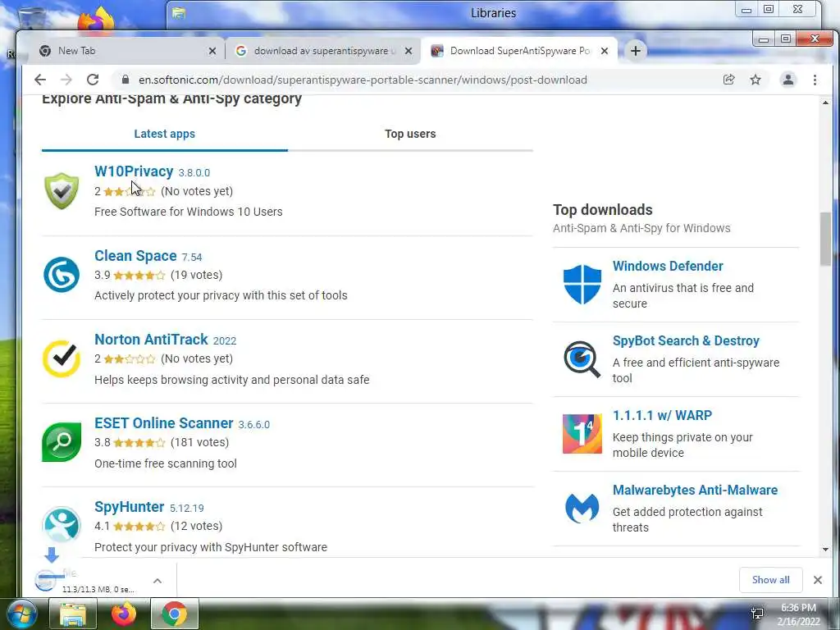Close the Google search tab
This screenshot has width=840, height=630.
409,51
